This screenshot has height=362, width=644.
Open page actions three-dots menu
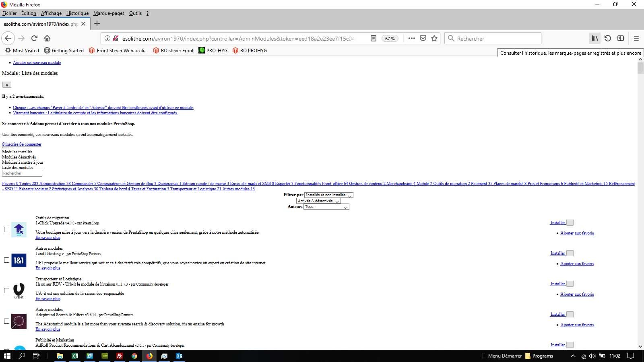point(411,38)
